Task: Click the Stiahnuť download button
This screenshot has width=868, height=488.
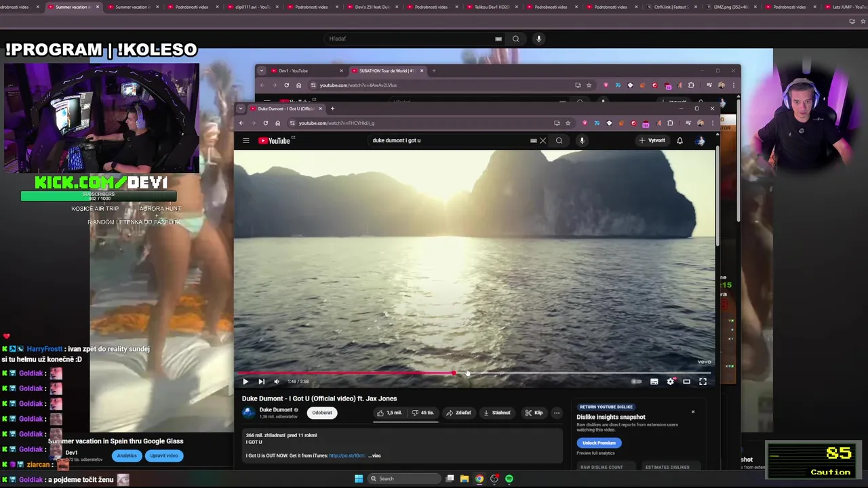Action: point(496,413)
